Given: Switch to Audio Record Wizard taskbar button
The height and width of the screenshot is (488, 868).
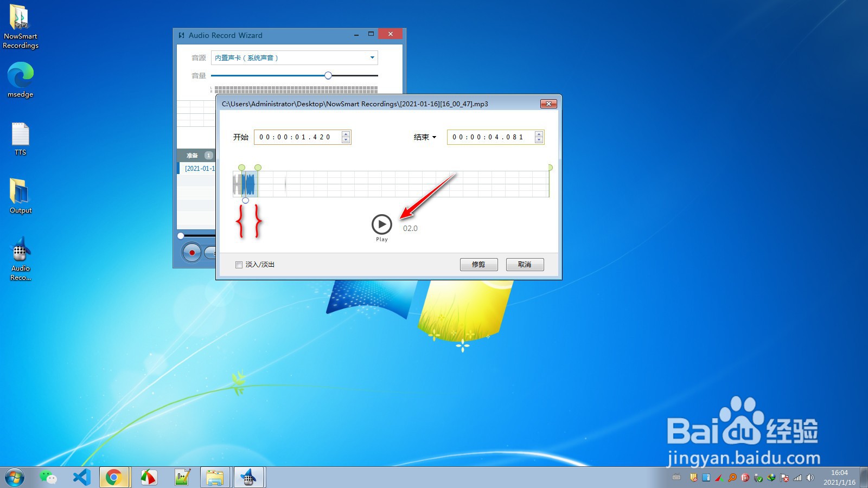Looking at the screenshot, I should [249, 477].
